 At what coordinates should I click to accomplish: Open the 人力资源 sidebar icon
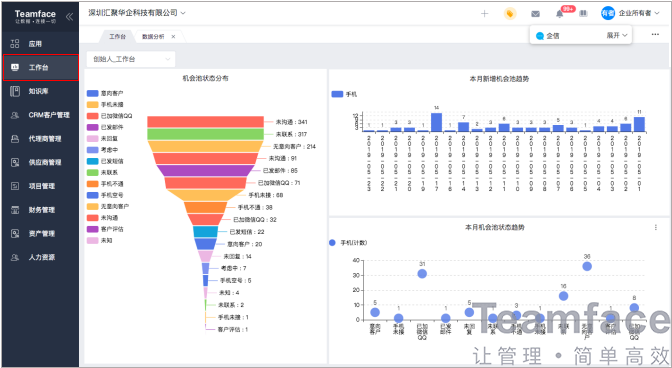(15, 257)
